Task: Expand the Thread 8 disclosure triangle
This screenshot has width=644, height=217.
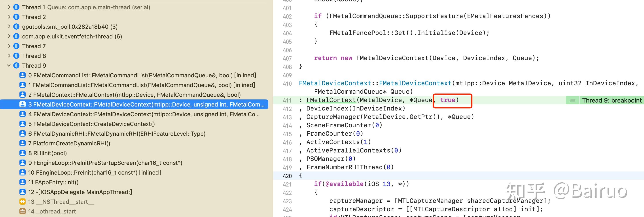Action: click(x=9, y=56)
